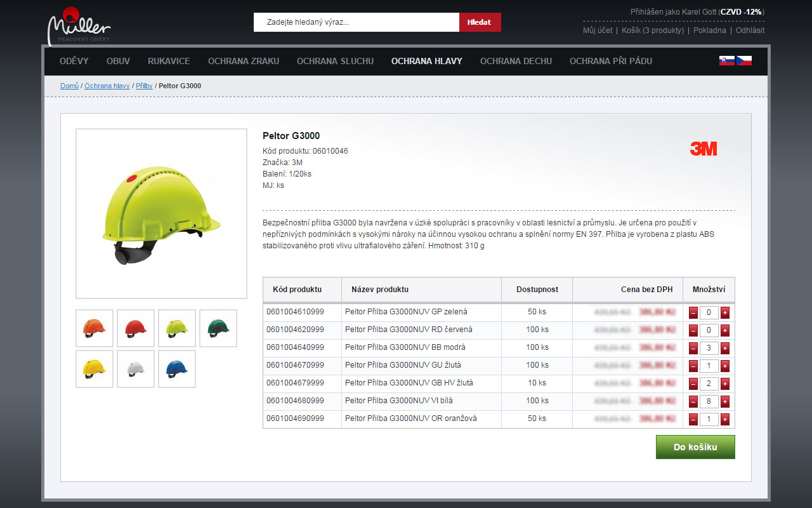The image size is (812, 508).
Task: Click the Název produktu column header
Action: 380,290
